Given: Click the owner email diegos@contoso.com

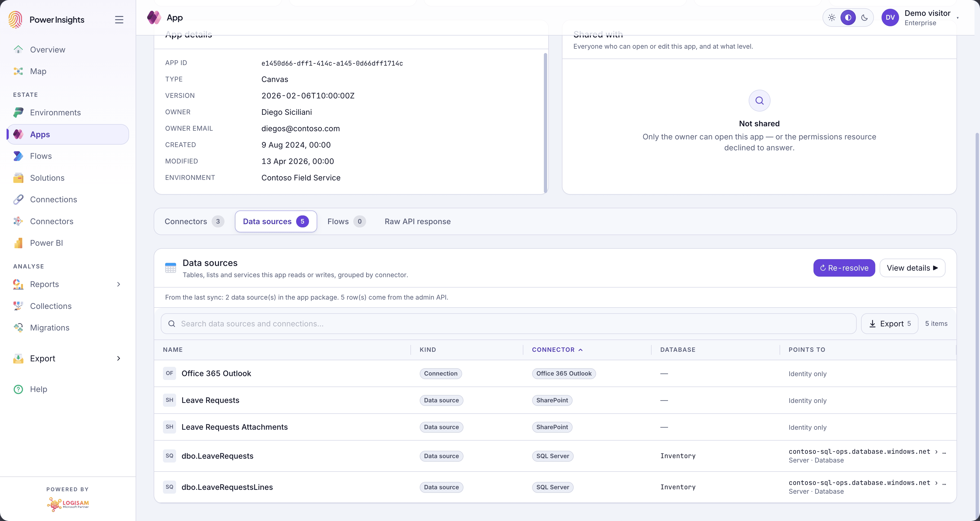Looking at the screenshot, I should tap(300, 128).
